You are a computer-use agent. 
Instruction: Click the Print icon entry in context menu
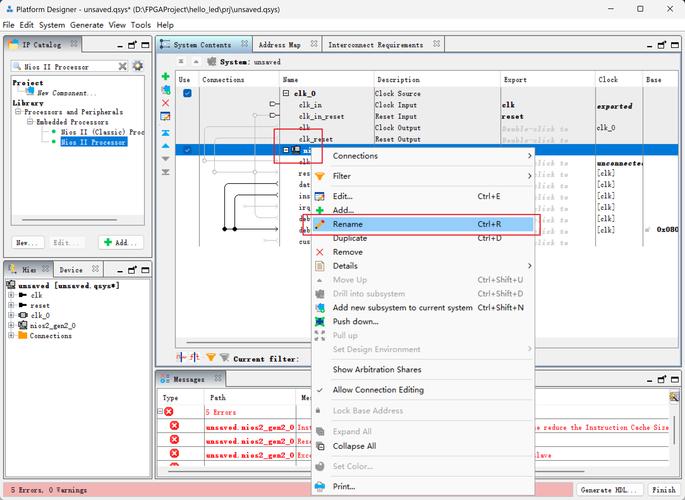(x=320, y=486)
